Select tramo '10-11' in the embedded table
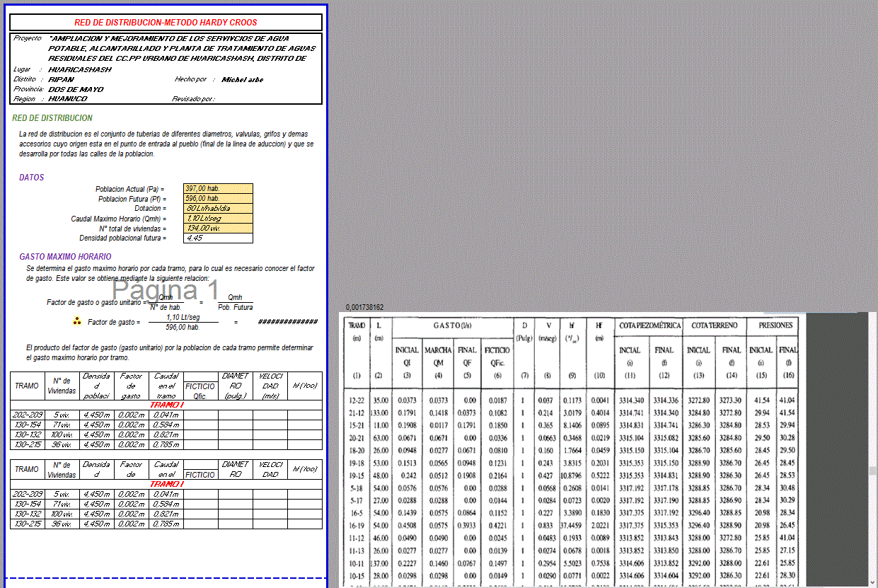 (x=357, y=563)
